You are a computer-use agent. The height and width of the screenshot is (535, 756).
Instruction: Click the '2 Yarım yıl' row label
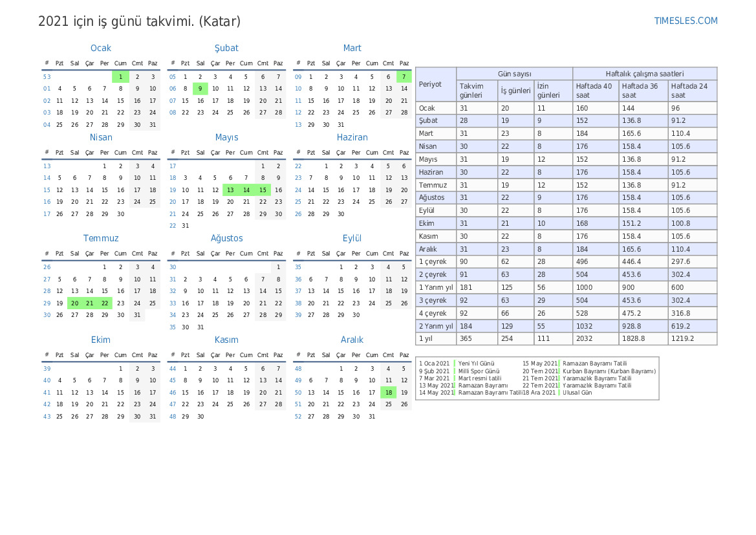coord(436,326)
